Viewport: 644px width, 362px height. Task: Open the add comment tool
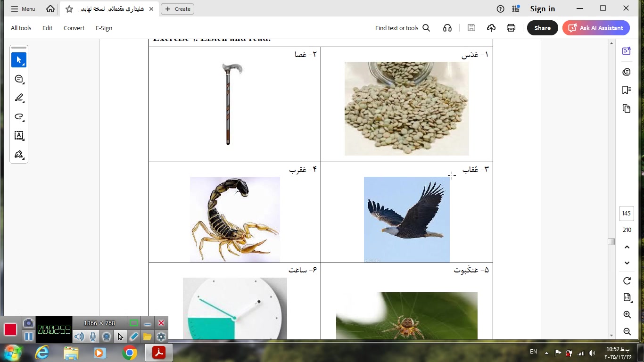click(19, 79)
